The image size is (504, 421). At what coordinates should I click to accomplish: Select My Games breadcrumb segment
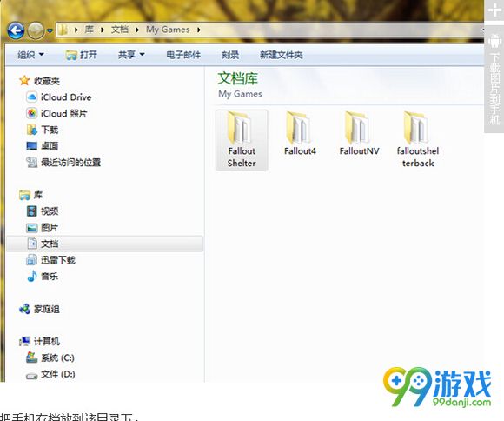pyautogui.click(x=168, y=30)
